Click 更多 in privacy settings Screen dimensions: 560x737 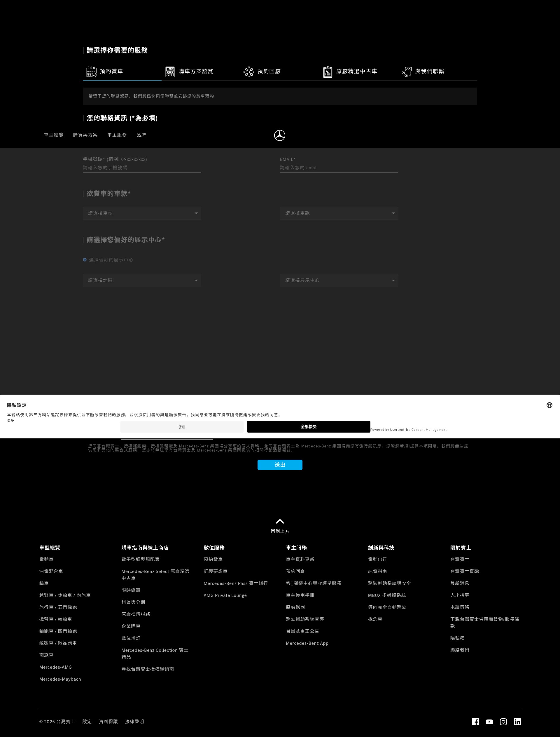click(x=11, y=421)
